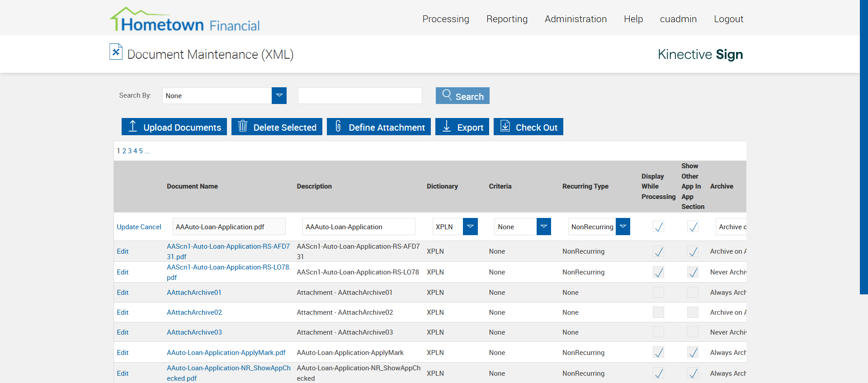
Task: Expand the XPLN Dictionary dropdown
Action: click(470, 227)
